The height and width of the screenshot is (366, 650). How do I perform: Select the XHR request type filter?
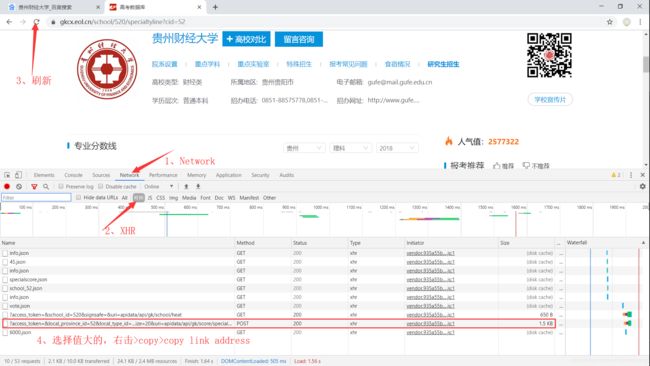pyautogui.click(x=138, y=198)
